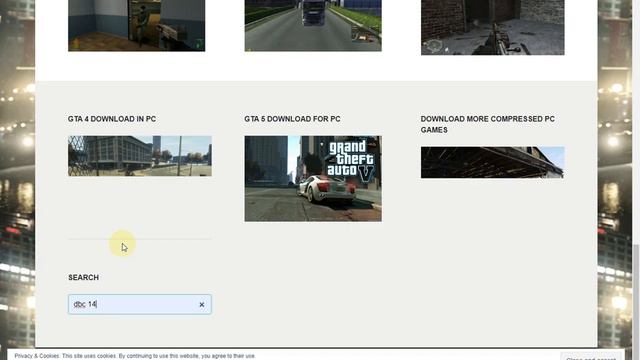Click 'GTA 4 DOWNLOAD IN PC' heading
Image resolution: width=640 pixels, height=360 pixels.
[112, 119]
